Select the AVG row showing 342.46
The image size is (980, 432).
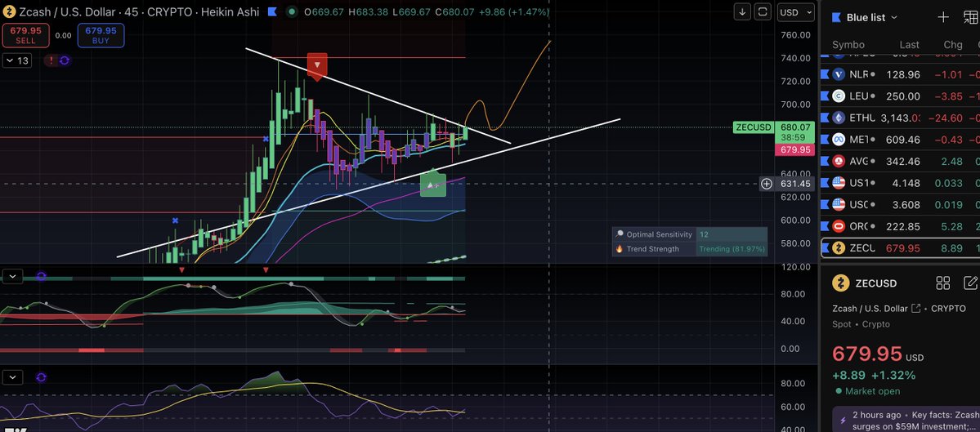pos(900,161)
